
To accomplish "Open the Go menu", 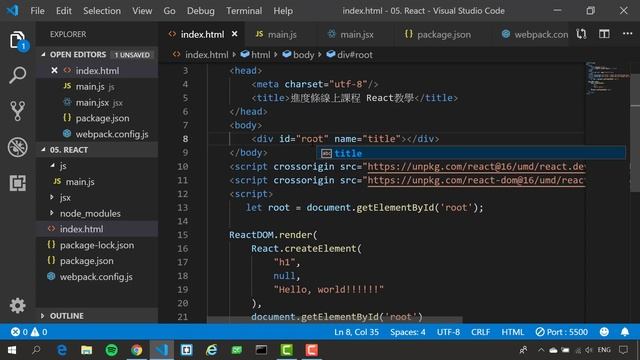I will 169,11.
